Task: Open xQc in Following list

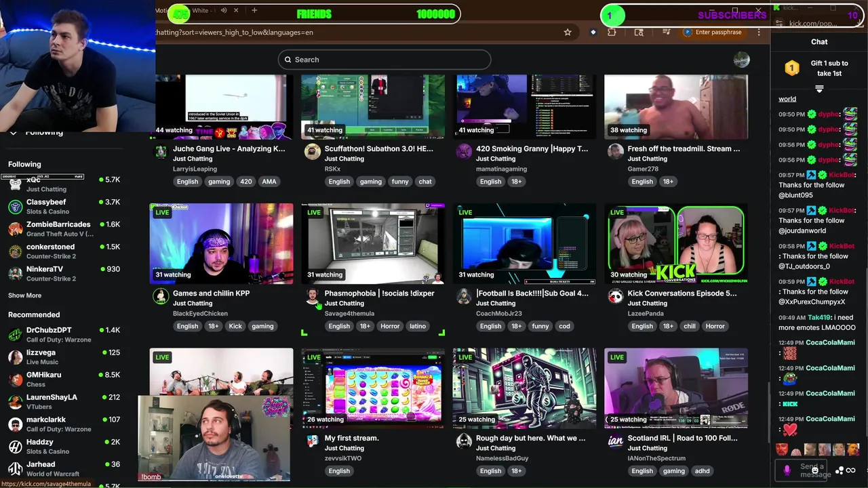Action: click(x=64, y=184)
